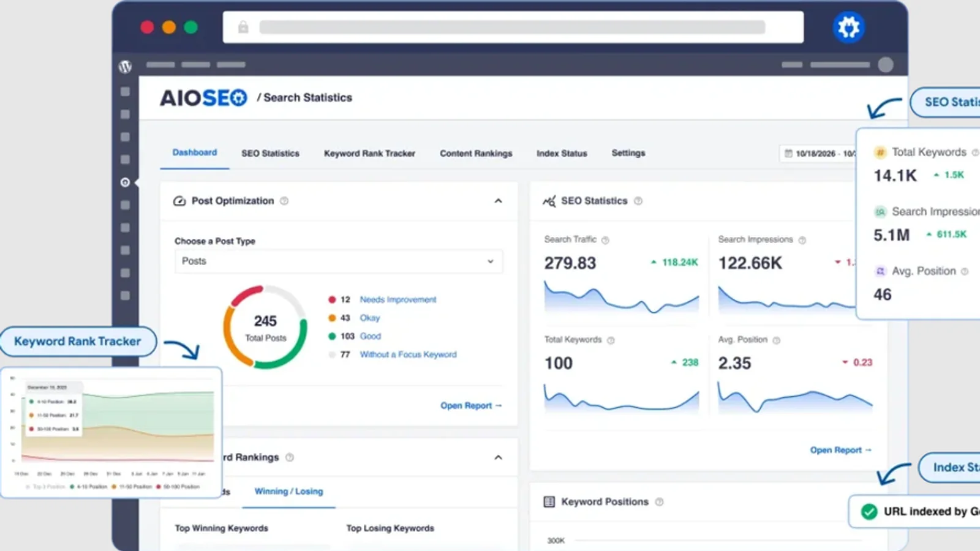Screen dimensions: 980x551
Task: Open the date range picker
Action: pos(818,154)
